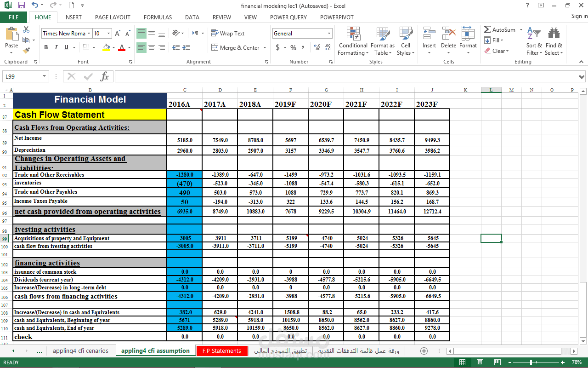Add a new sheet with plus icon

424,351
